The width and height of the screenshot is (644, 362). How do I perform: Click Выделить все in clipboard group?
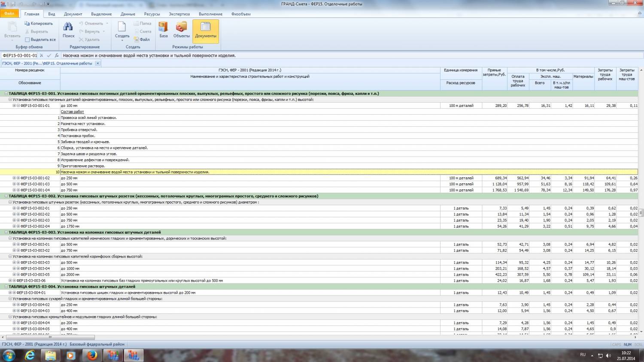point(27,40)
